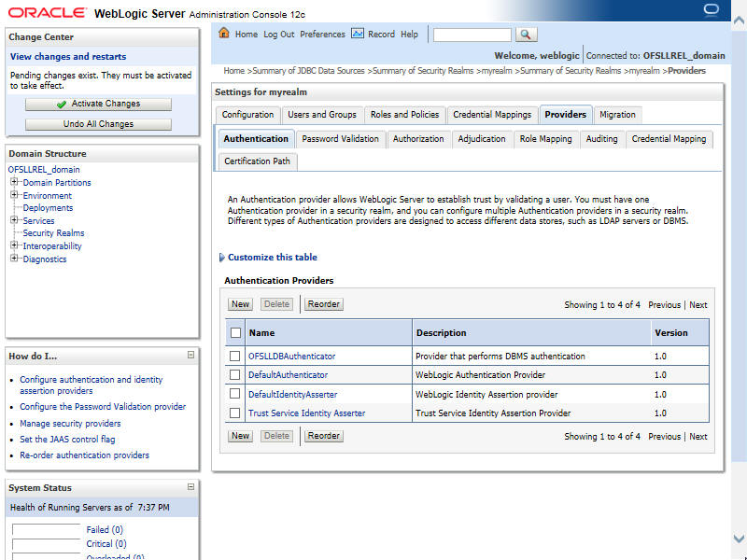Switch to Password Validation subtab
Image resolution: width=747 pixels, height=560 pixels.
[x=340, y=139]
